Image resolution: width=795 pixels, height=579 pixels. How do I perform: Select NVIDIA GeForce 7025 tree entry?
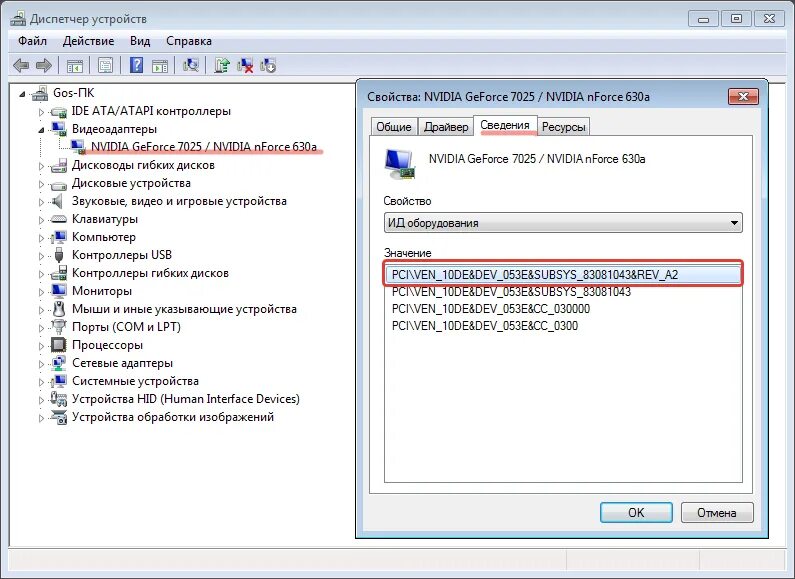coord(204,147)
